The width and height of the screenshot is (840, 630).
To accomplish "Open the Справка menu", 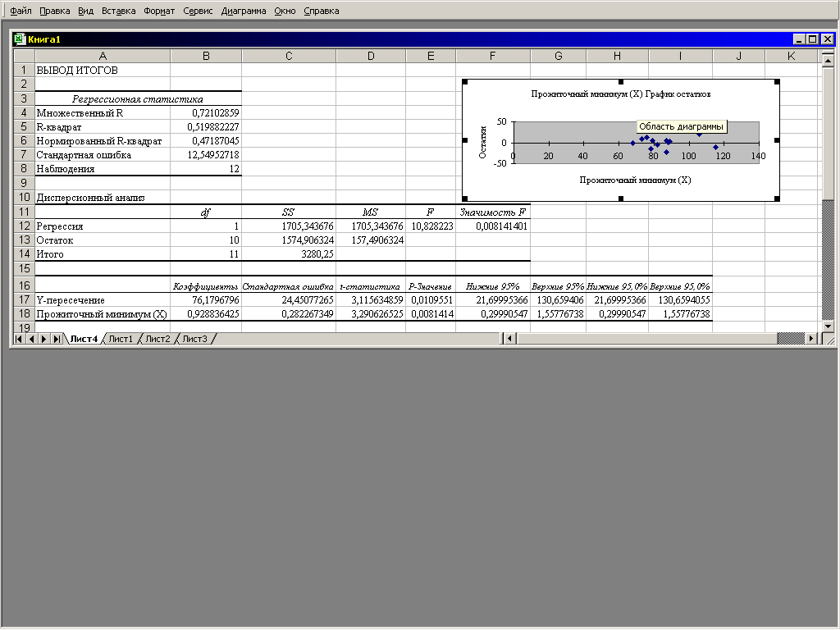I will (321, 11).
